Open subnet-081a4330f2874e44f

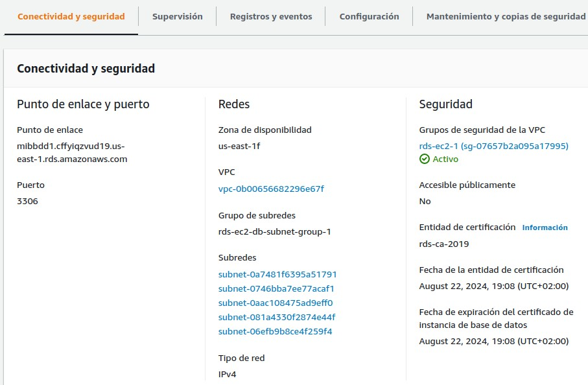pos(277,317)
